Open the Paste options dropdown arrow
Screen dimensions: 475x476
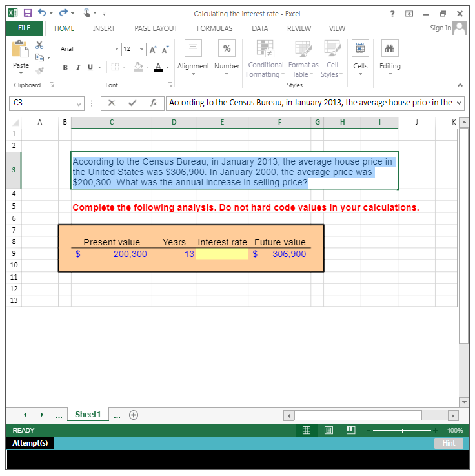21,73
